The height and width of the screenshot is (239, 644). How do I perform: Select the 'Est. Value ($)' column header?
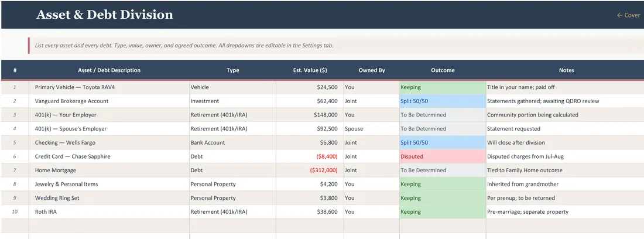(x=310, y=70)
